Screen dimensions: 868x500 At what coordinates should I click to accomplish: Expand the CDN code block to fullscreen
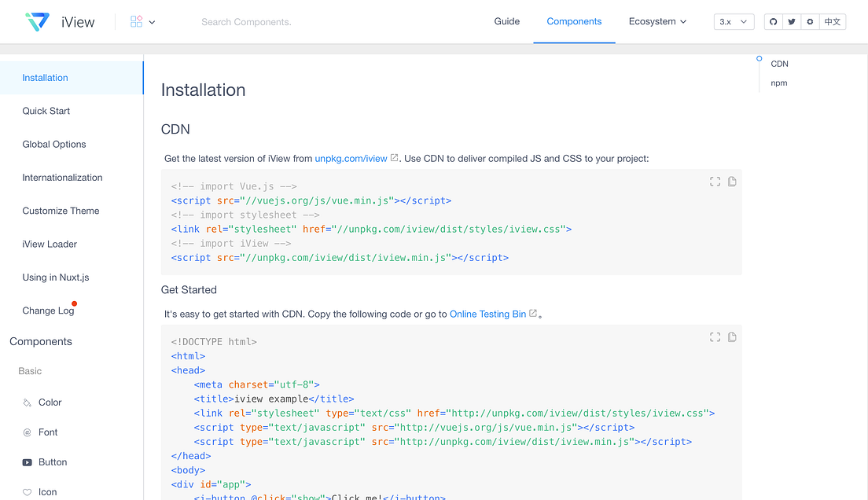(x=715, y=181)
